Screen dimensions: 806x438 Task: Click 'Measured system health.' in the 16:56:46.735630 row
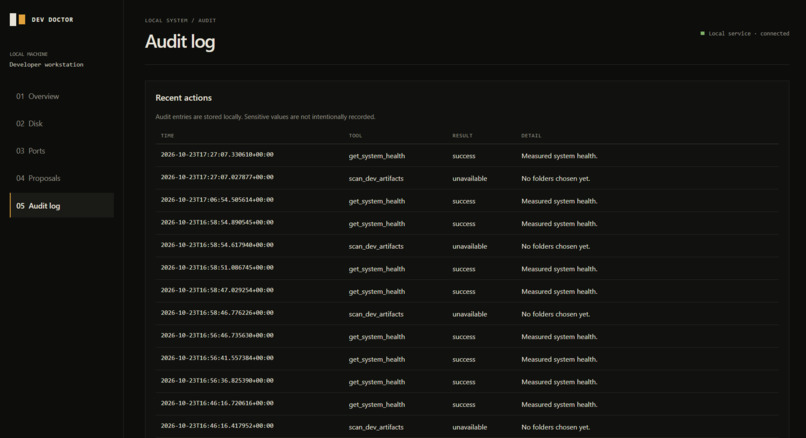point(559,337)
